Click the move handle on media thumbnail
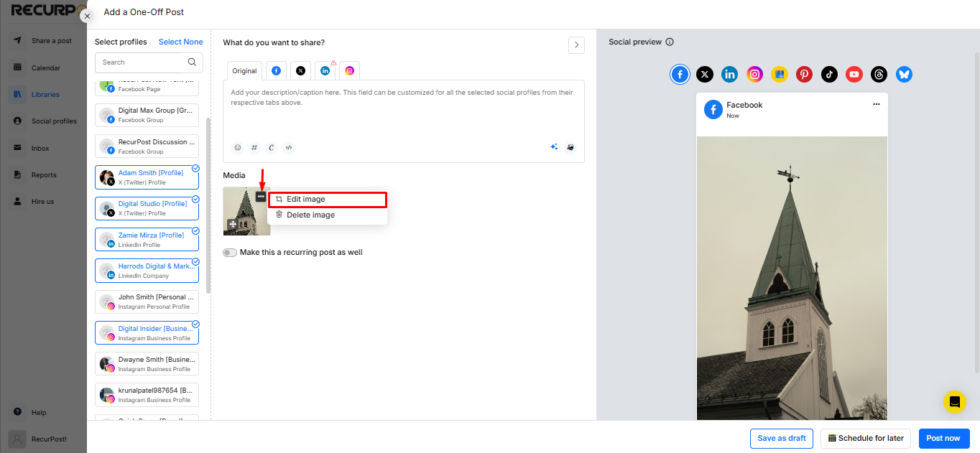This screenshot has height=453, width=980. coord(233,225)
